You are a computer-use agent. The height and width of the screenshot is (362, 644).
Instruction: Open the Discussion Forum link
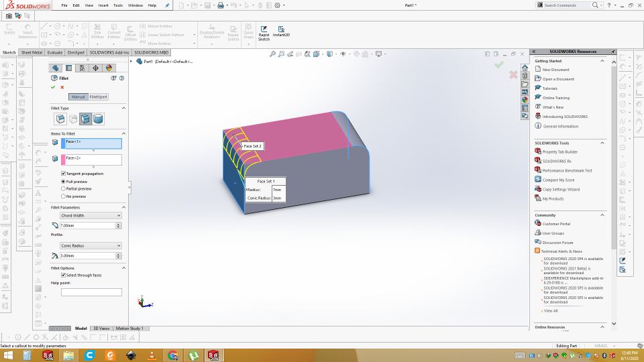coord(557,243)
